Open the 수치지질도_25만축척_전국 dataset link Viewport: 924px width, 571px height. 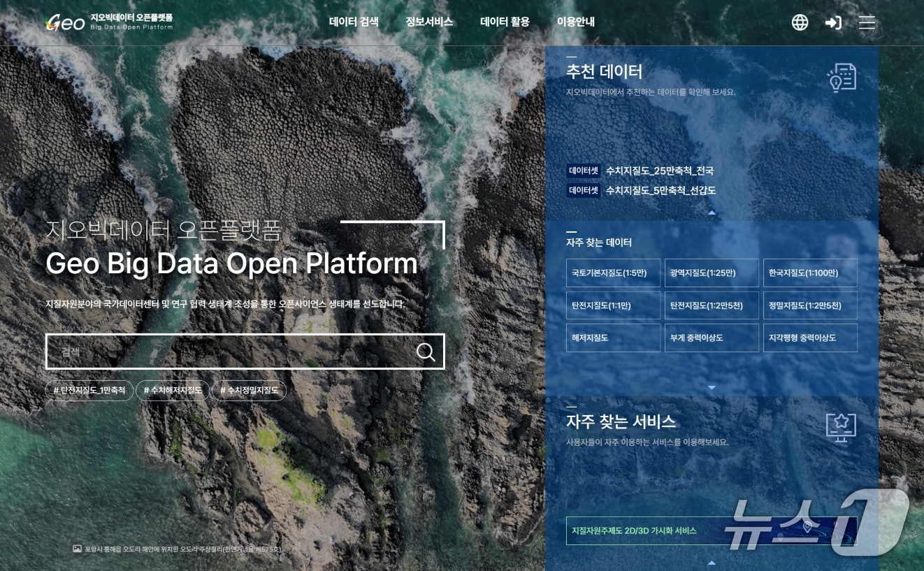659,171
